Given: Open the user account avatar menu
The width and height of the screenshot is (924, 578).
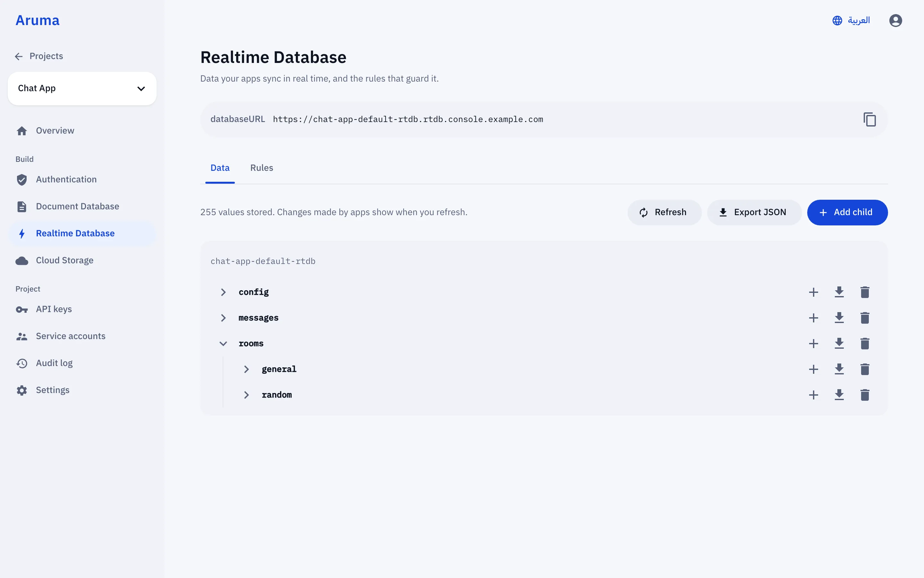Looking at the screenshot, I should click(x=895, y=20).
